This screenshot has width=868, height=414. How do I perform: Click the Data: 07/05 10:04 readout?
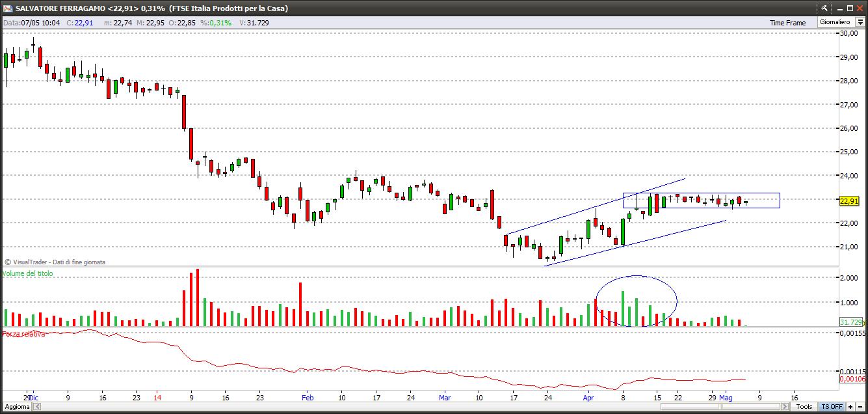click(31, 22)
